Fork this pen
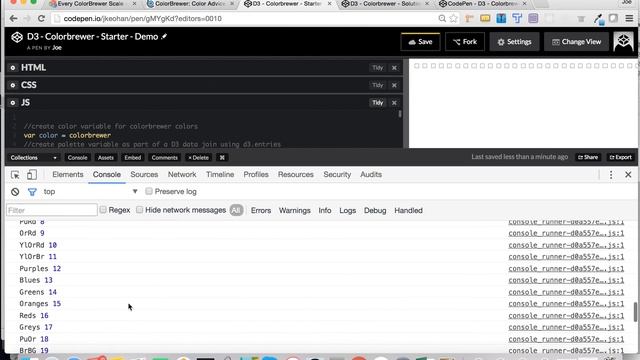The width and height of the screenshot is (640, 360). click(x=465, y=42)
